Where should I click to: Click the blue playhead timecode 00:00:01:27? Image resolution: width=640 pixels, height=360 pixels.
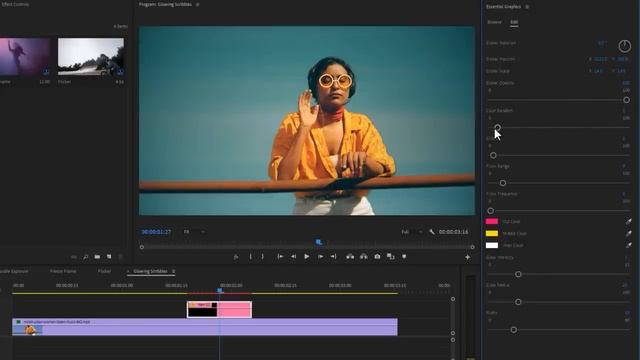[156, 232]
